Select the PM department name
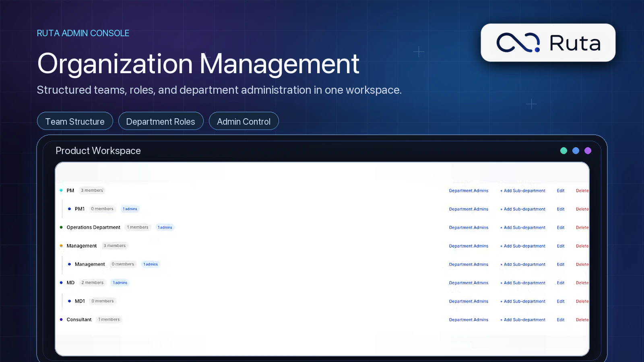 point(70,191)
